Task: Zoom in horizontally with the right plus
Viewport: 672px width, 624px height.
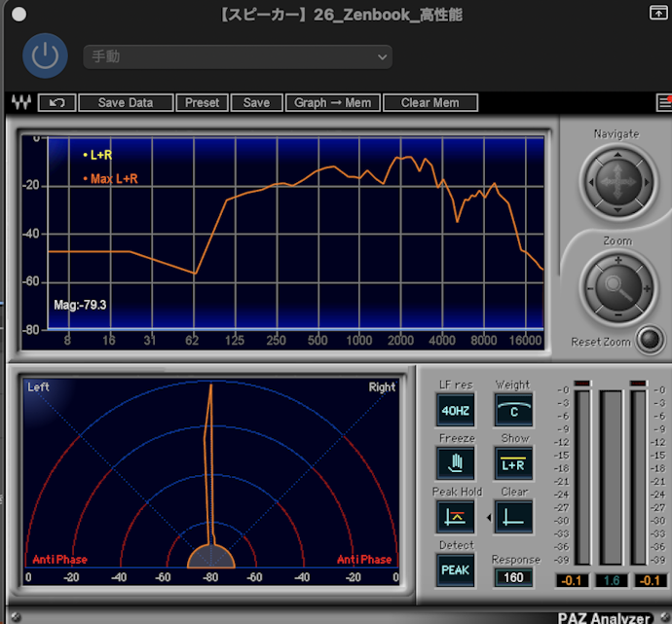Action: point(647,289)
